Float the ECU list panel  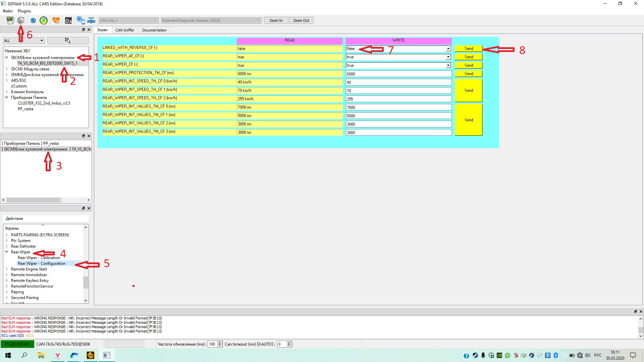pyautogui.click(x=84, y=30)
